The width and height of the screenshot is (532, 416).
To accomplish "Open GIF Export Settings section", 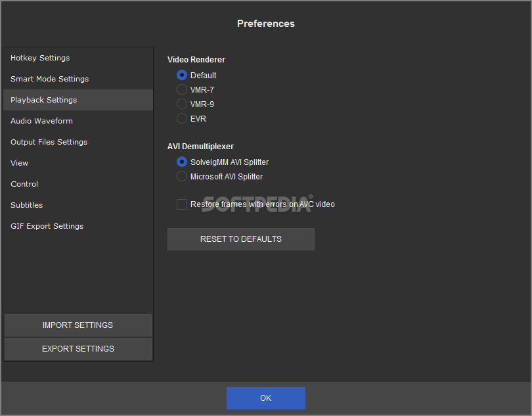I will pos(78,226).
